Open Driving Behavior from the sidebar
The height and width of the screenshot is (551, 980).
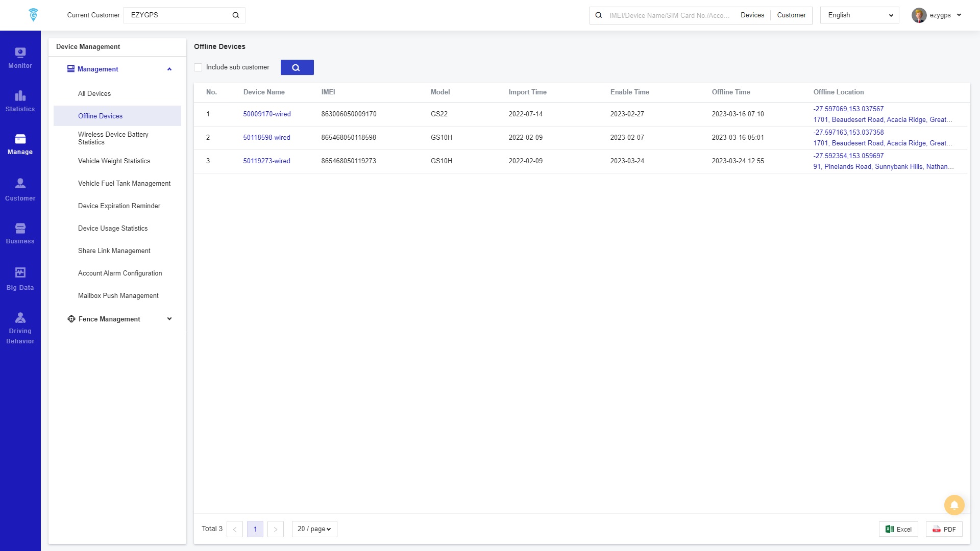(20, 328)
